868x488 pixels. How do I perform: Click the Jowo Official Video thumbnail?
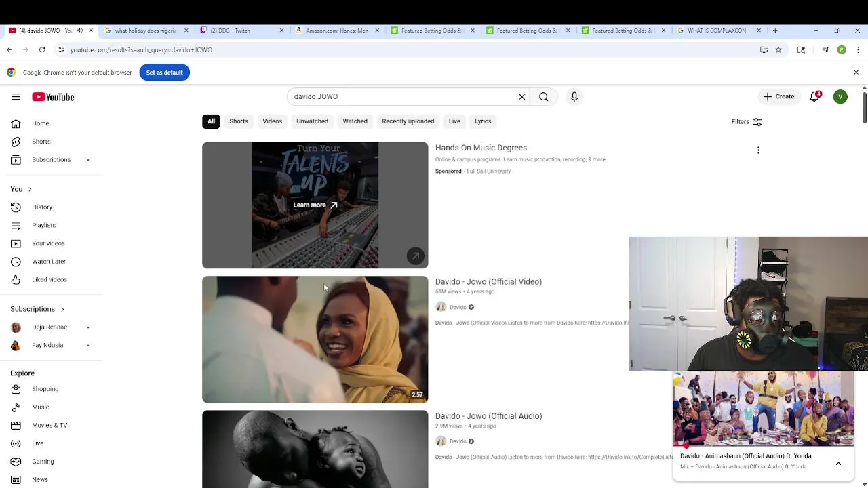[x=315, y=340]
